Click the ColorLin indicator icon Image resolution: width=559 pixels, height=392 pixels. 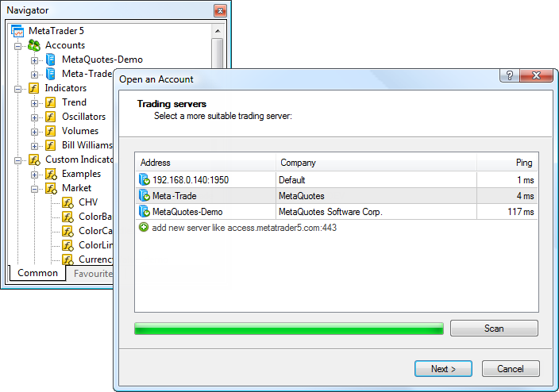[67, 245]
